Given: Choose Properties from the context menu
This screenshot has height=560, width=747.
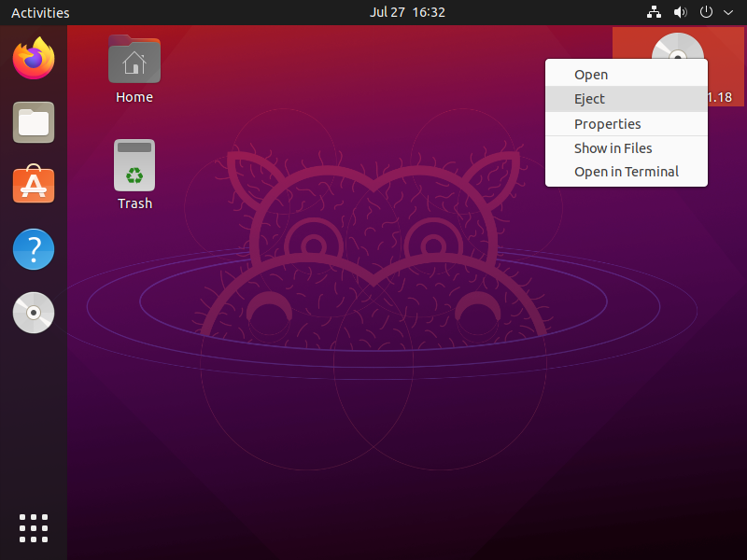Looking at the screenshot, I should pyautogui.click(x=607, y=124).
